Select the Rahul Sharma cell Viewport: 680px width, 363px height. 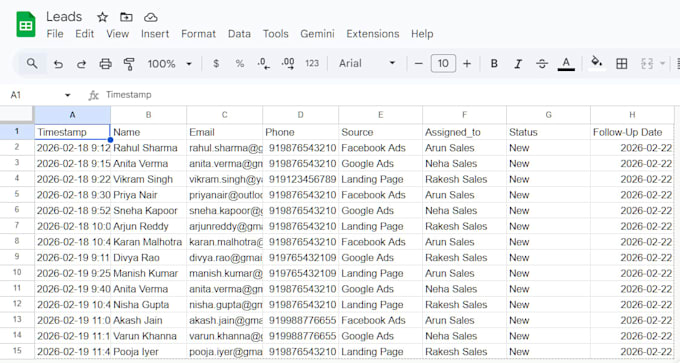[x=148, y=148]
